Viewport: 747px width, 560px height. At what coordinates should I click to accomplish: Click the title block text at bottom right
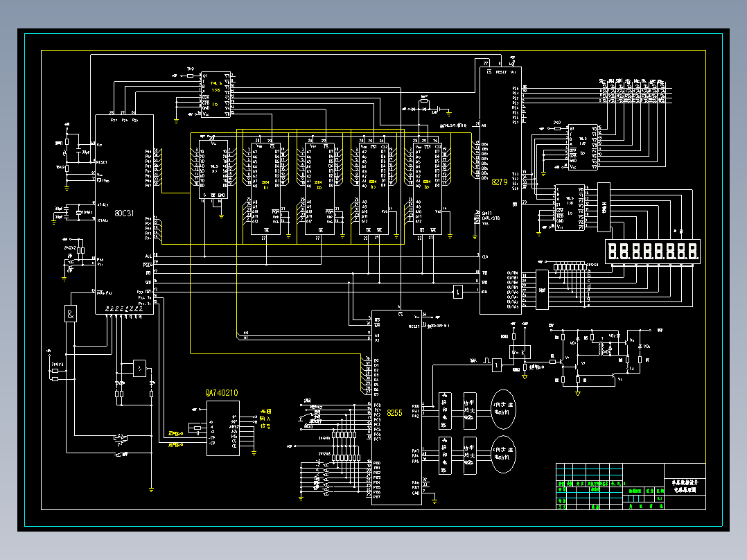[685, 486]
